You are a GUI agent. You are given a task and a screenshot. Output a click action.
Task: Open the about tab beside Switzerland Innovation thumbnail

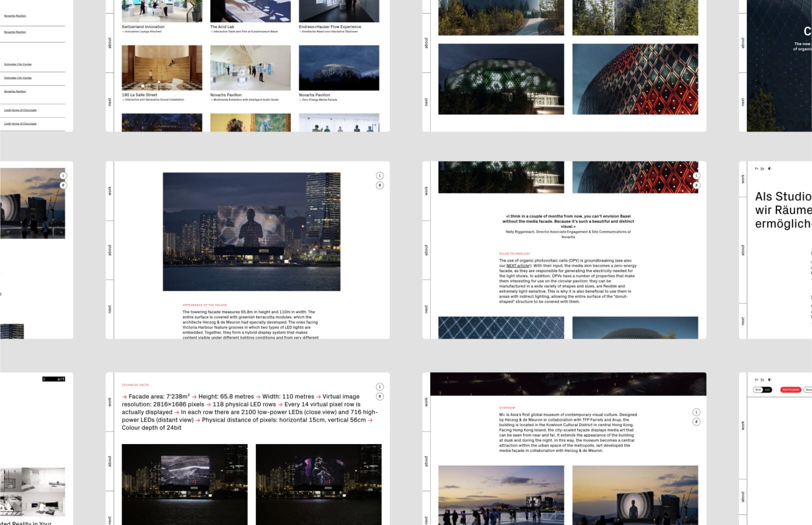[x=110, y=43]
